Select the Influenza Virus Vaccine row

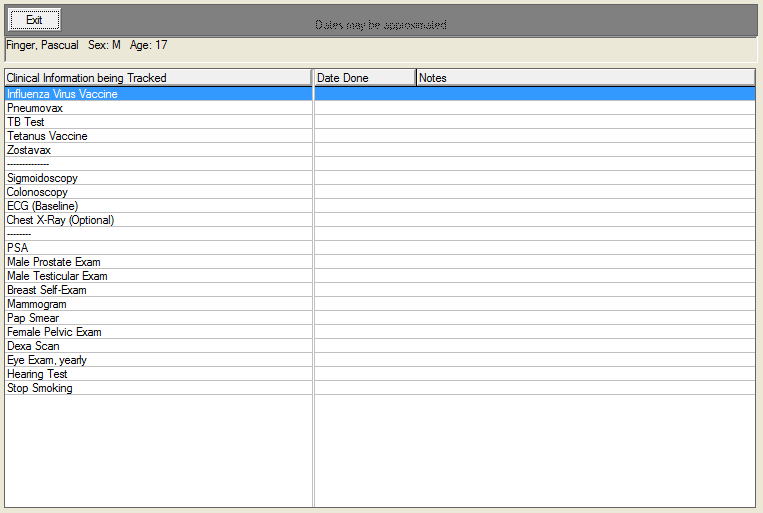click(62, 94)
